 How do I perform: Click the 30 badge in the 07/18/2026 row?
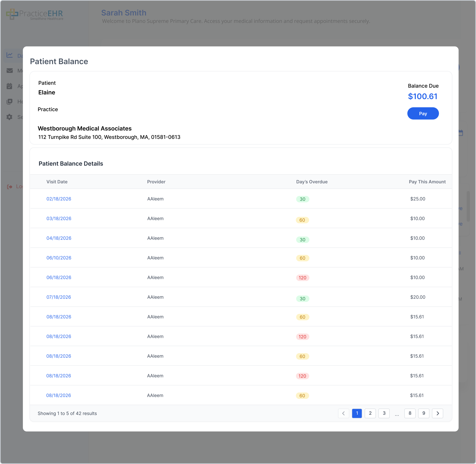(x=303, y=299)
